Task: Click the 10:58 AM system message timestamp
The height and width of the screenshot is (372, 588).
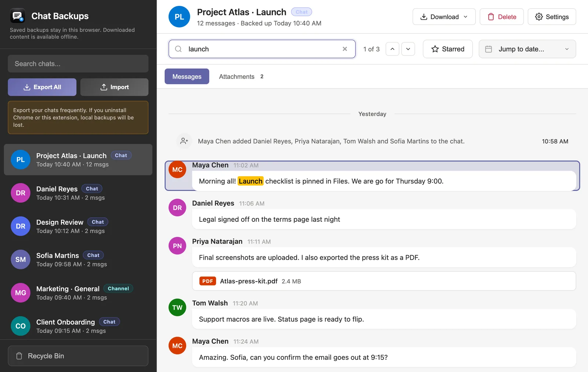Action: 555,141
